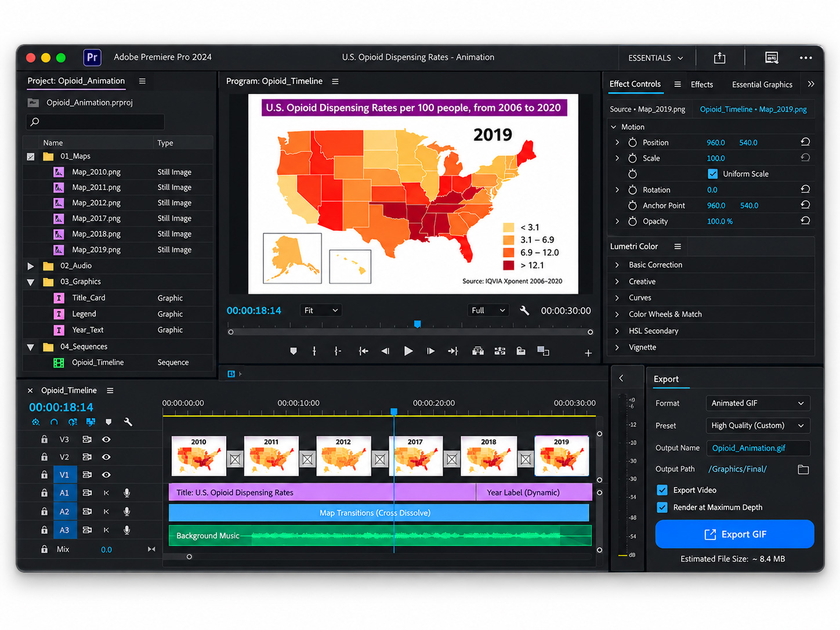Click the Add Marker icon below the Program monitor

[294, 351]
